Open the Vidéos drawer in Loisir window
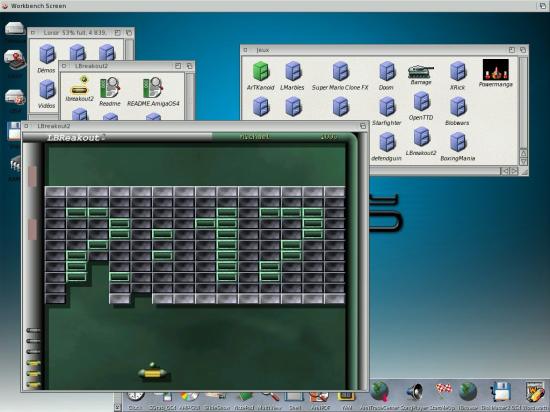Screen dimensions: 550x412 coord(47,90)
